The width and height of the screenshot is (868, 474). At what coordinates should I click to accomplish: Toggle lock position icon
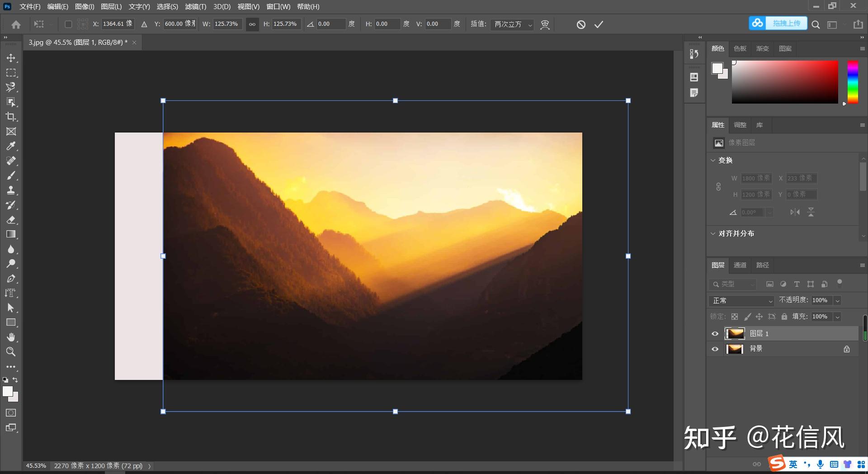759,317
